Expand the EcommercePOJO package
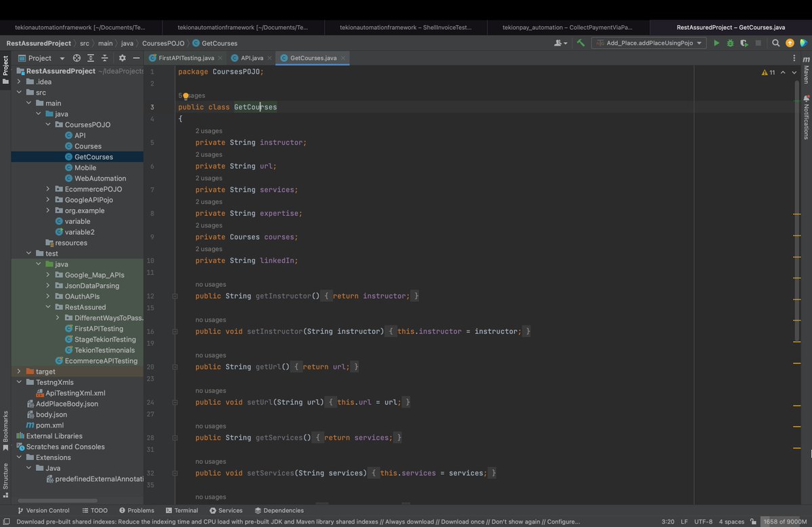812x527 pixels. (x=48, y=189)
